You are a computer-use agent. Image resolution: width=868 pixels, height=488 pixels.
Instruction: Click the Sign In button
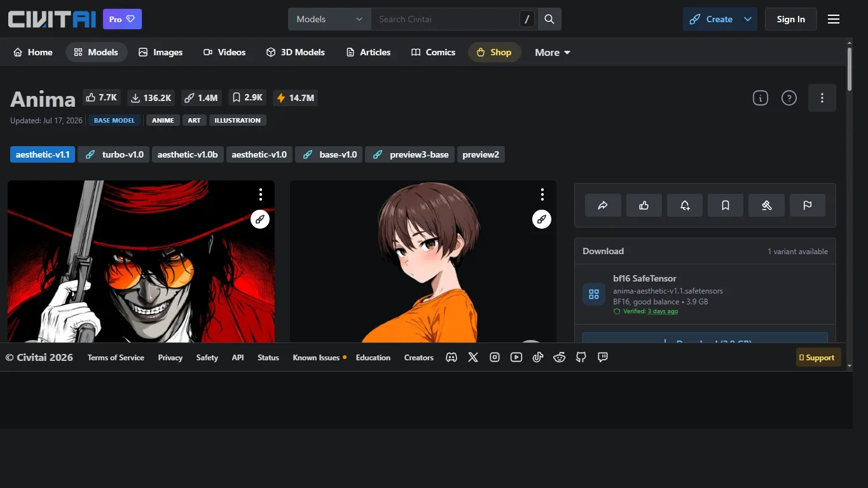pos(790,19)
